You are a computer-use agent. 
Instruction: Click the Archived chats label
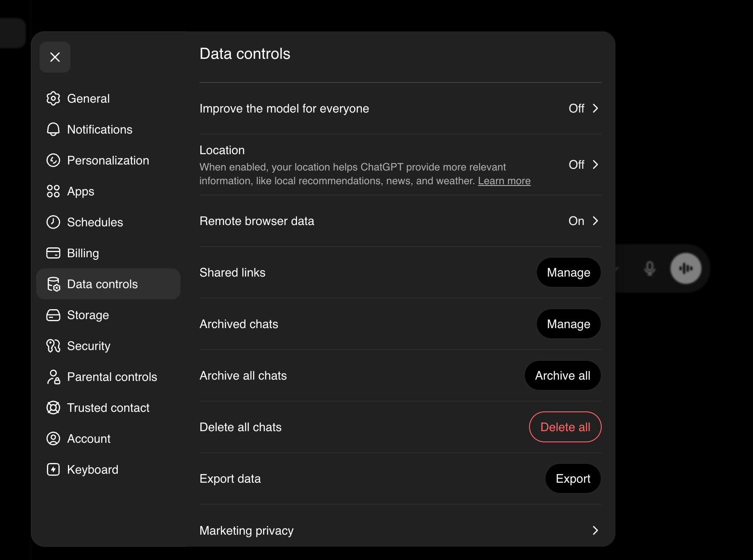[239, 324]
